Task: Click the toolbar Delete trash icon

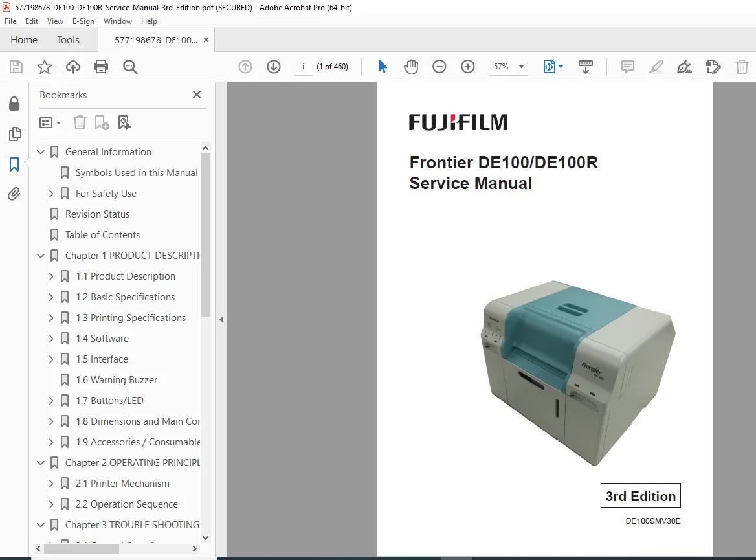Action: pyautogui.click(x=742, y=67)
